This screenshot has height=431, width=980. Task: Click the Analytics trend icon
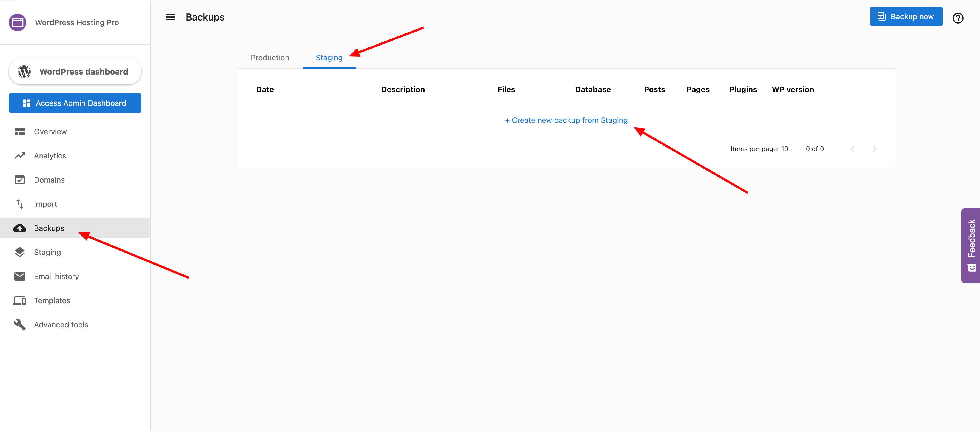[20, 156]
